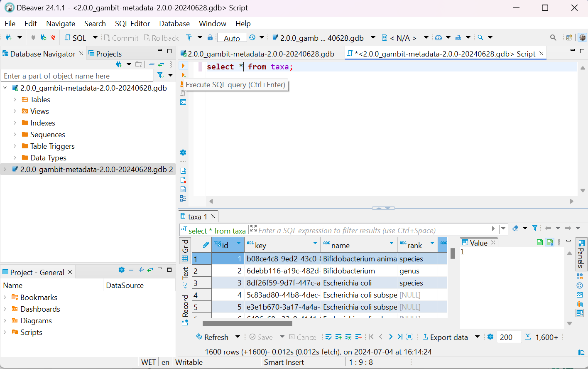Click the New Connection plug icon in toolbar

point(8,38)
